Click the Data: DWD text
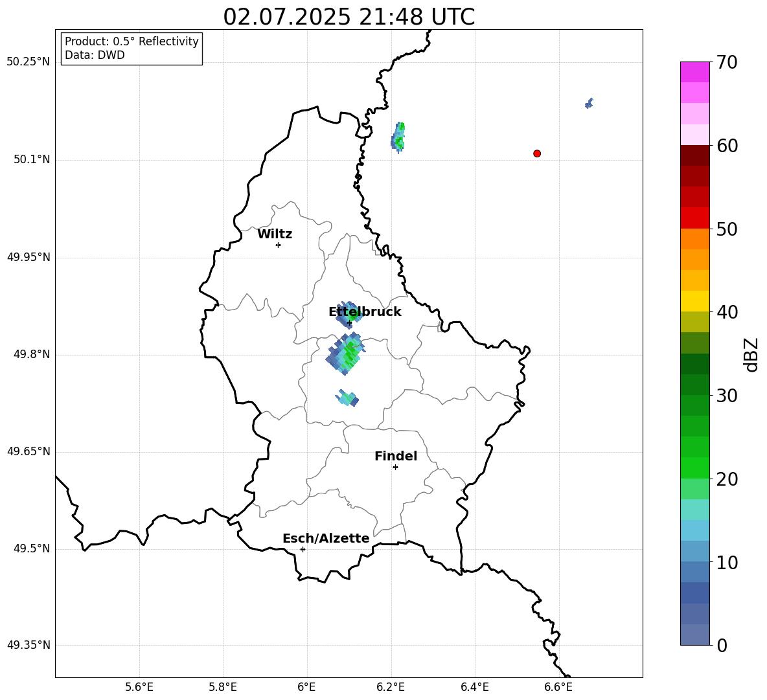The image size is (767, 700). coord(95,55)
